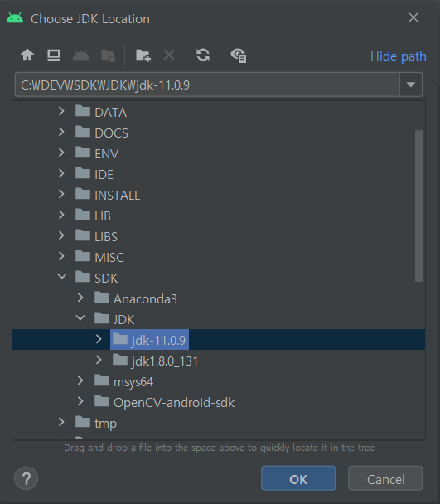Click the LIBS folder icon

pyautogui.click(x=83, y=235)
